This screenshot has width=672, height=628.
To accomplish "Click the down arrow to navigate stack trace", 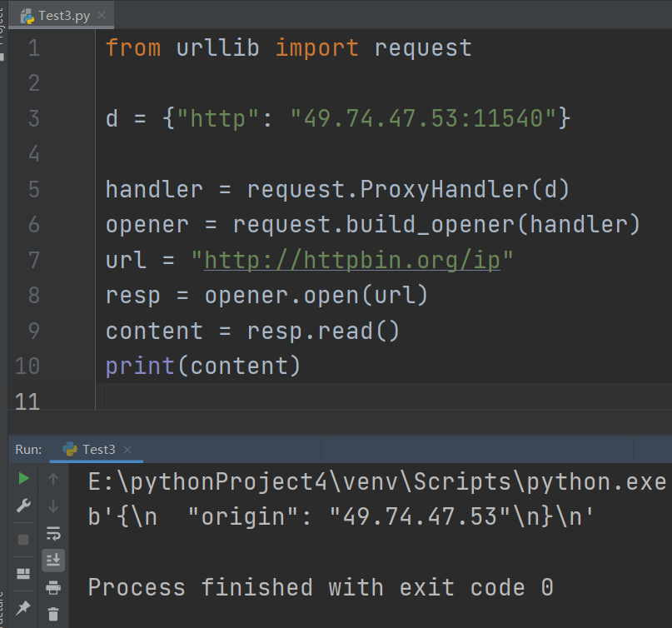I will click(x=53, y=506).
